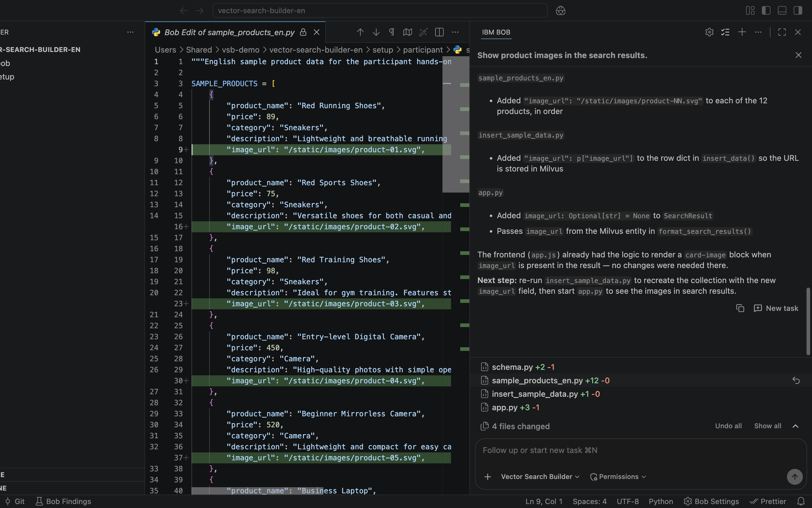Go to next change arrow in editor toolbar
812x508 pixels.
[x=376, y=32]
